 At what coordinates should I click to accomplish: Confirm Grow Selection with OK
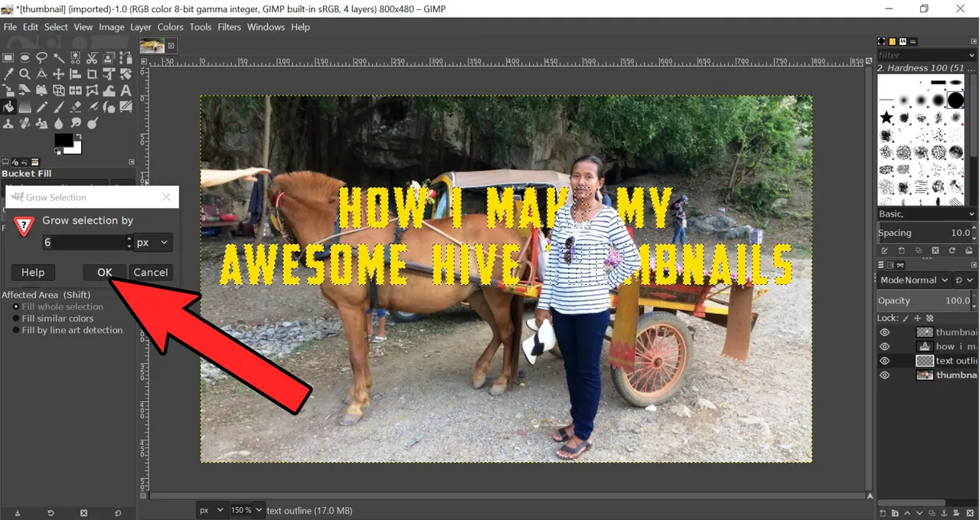tap(105, 272)
